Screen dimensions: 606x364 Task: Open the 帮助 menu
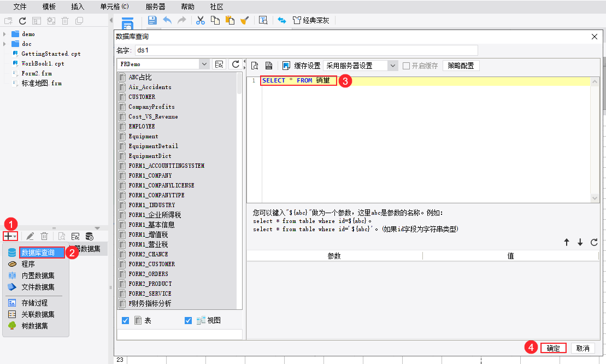coord(188,7)
